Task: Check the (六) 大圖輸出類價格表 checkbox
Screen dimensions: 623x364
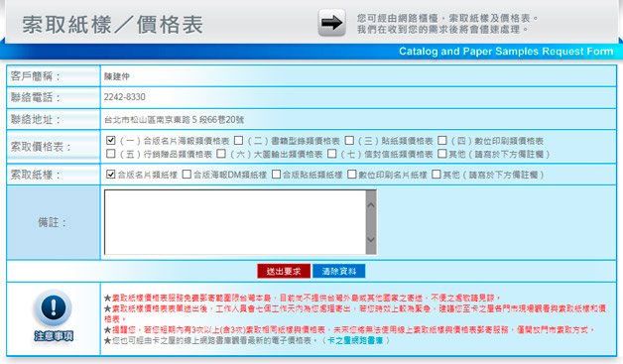Action: [221, 154]
